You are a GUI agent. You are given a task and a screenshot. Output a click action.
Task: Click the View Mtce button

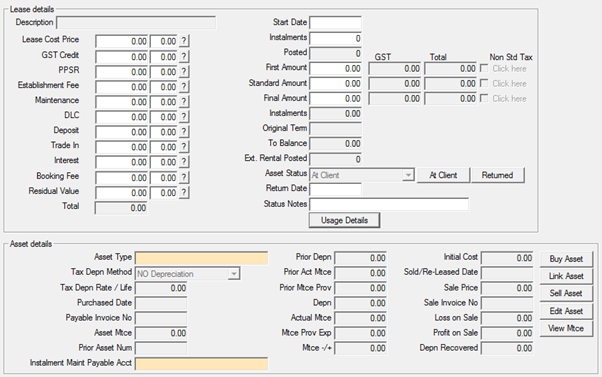pos(566,328)
